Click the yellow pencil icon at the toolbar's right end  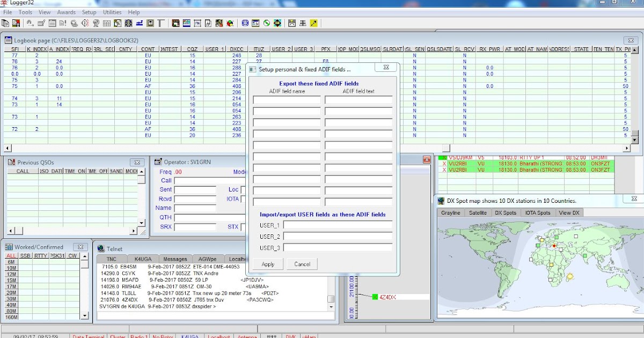313,23
